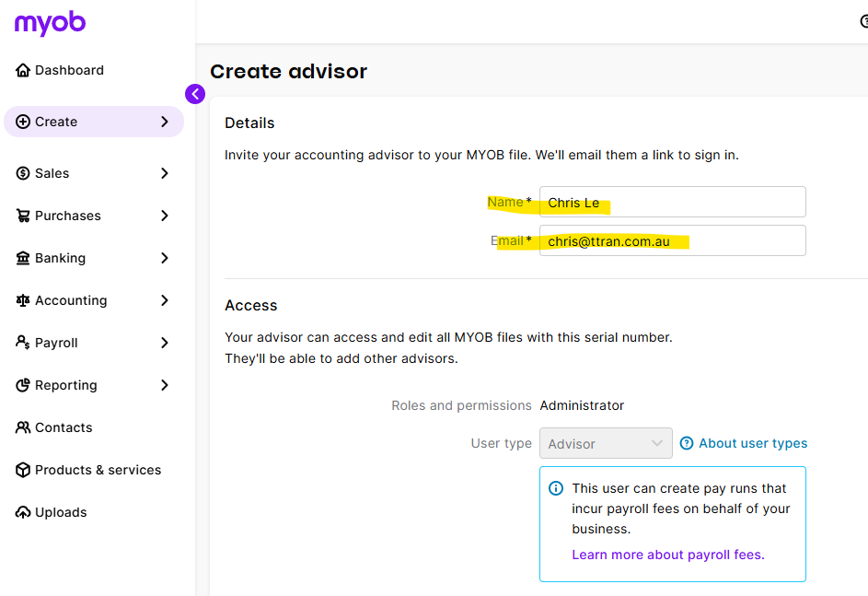Click the Banking building icon
Viewport: 868px width, 596px height.
23,258
